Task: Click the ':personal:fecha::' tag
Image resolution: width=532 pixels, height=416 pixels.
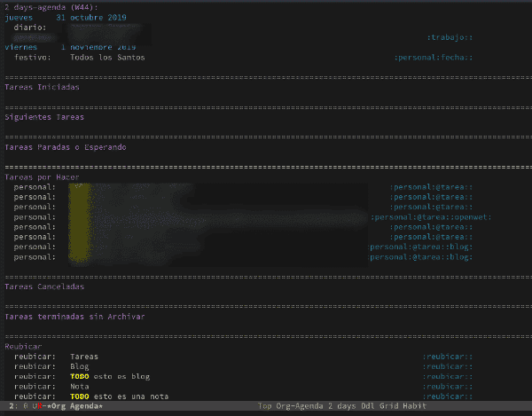Action: (434, 58)
